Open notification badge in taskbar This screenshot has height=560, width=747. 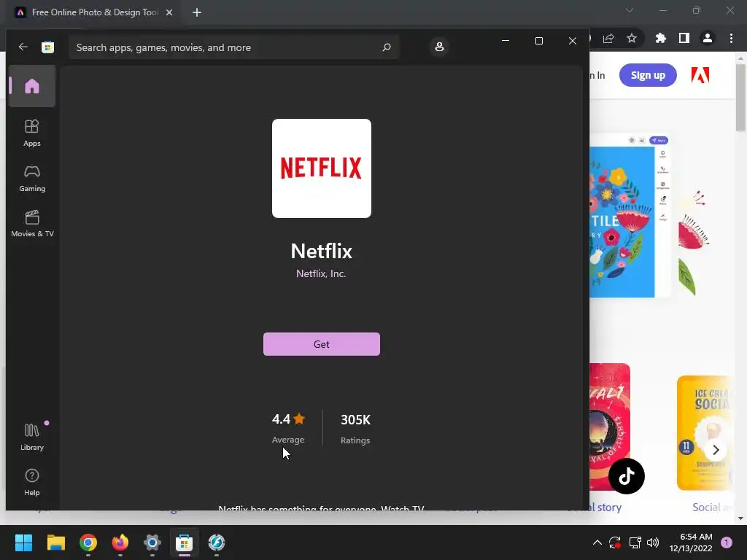(727, 542)
